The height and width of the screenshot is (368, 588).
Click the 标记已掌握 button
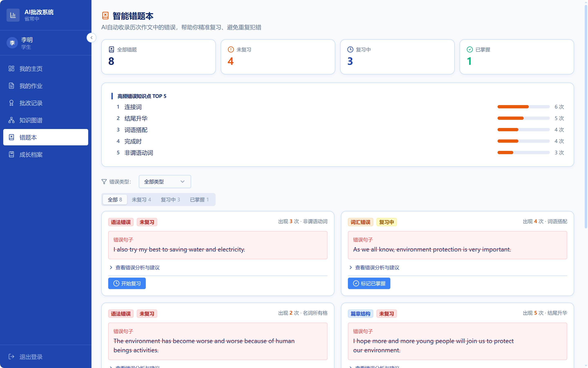369,283
